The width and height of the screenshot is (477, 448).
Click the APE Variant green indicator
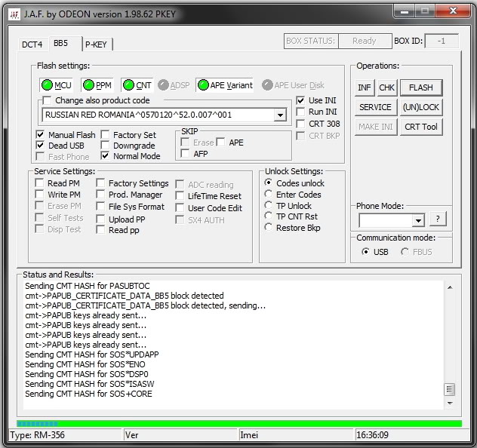(x=203, y=85)
